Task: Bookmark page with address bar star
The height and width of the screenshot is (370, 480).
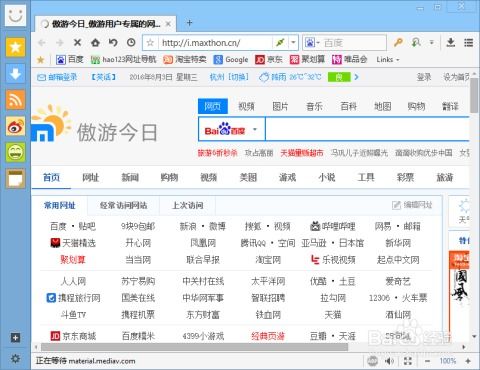Action: (x=150, y=43)
